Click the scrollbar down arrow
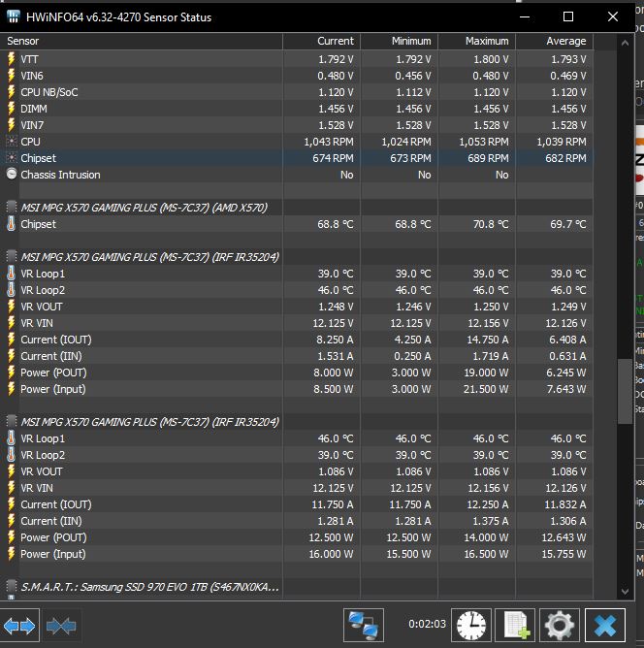Viewport: 644px width, 648px height. [x=625, y=592]
